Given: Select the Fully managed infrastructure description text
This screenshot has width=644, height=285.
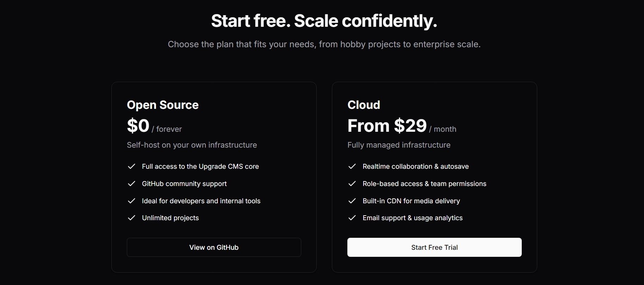Looking at the screenshot, I should [399, 145].
